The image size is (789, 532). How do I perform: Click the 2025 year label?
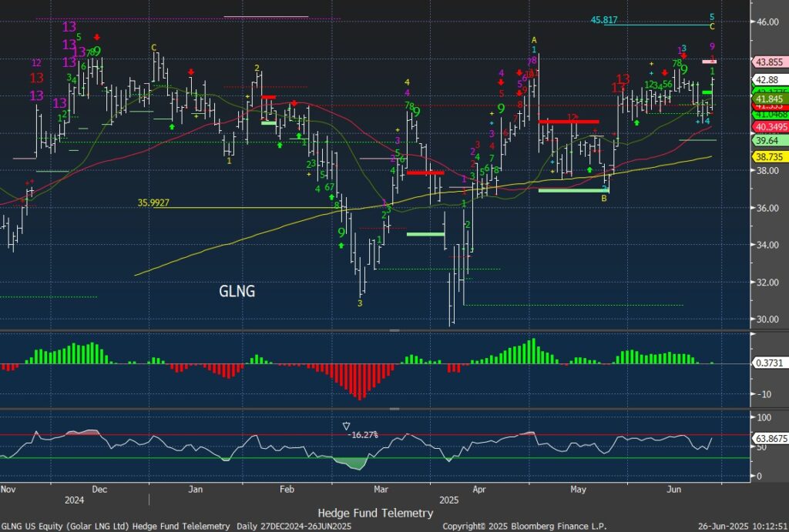449,500
